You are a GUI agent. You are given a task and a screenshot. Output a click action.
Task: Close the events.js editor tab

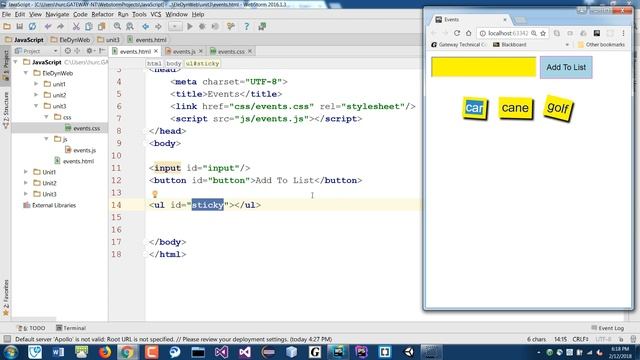pyautogui.click(x=200, y=51)
